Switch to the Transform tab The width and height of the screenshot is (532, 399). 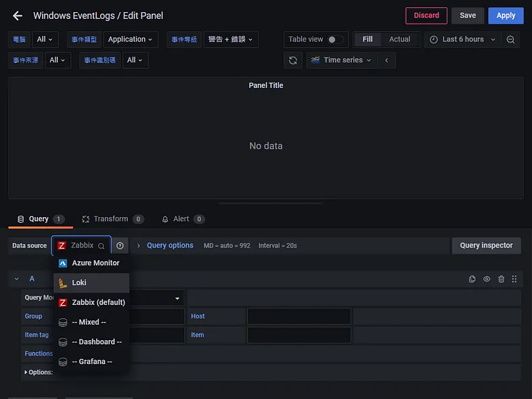point(112,219)
